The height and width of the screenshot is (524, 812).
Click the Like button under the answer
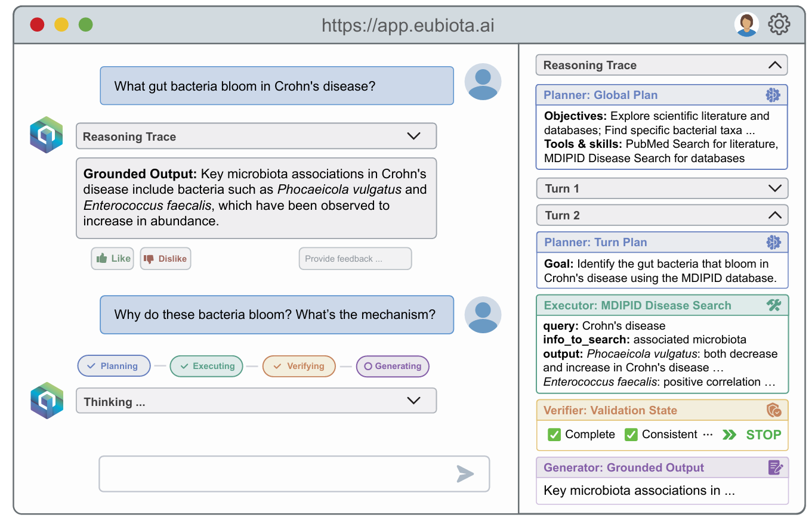(x=112, y=258)
